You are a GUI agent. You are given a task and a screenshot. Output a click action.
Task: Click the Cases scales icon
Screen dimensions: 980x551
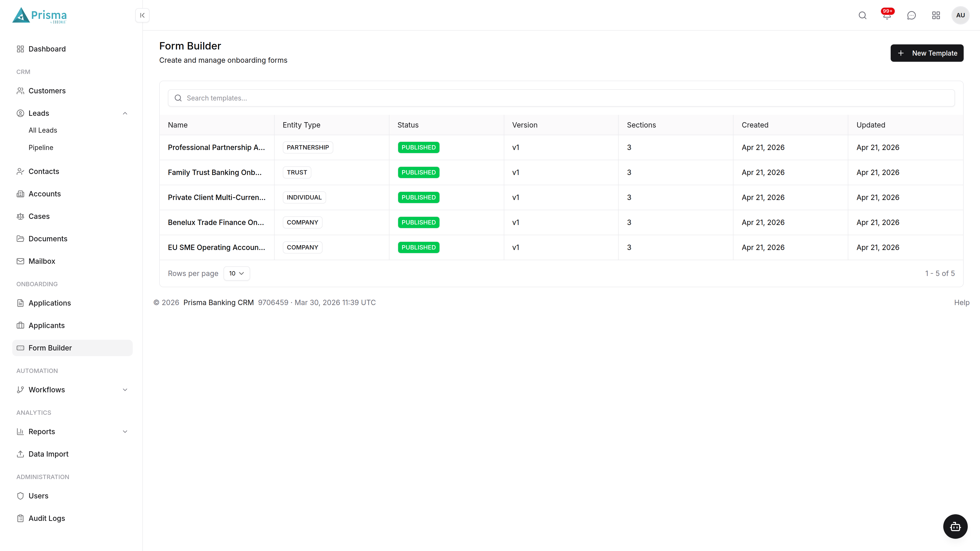pos(20,216)
